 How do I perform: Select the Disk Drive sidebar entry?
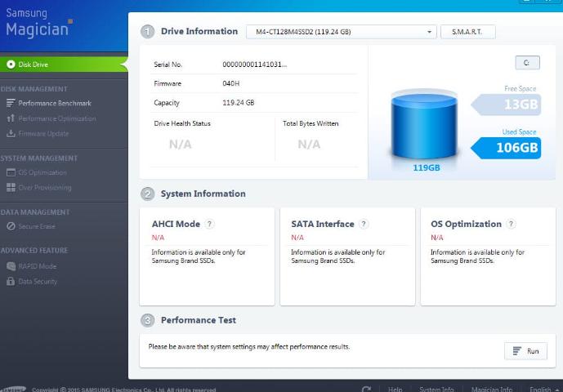63,65
